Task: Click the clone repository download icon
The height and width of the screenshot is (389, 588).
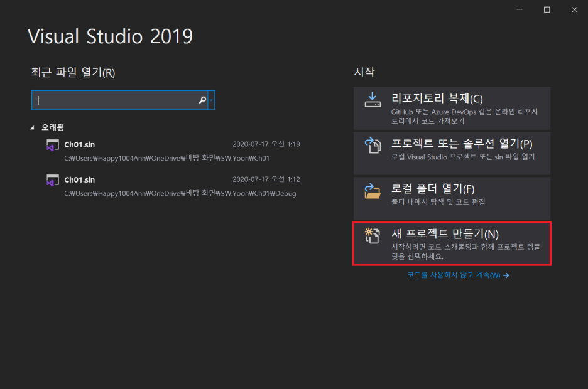Action: (373, 100)
